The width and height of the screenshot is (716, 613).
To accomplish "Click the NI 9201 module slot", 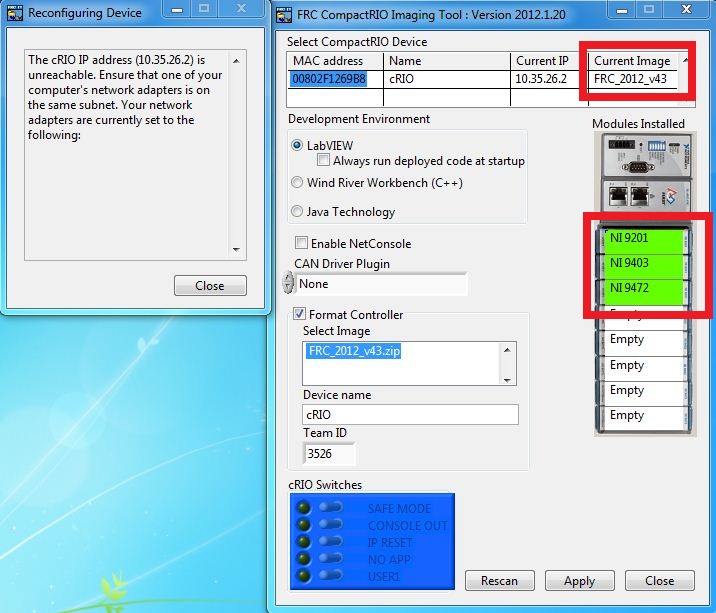I will tap(643, 241).
